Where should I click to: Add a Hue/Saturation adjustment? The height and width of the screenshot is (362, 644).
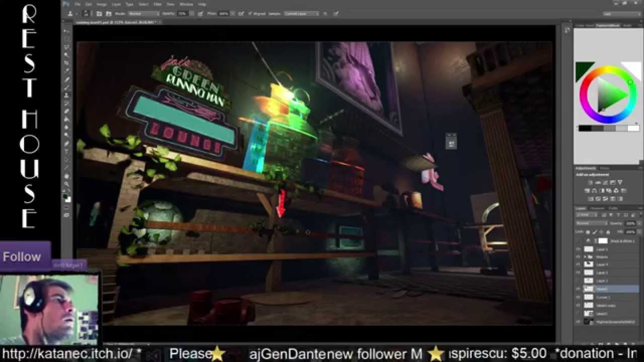pos(587,191)
